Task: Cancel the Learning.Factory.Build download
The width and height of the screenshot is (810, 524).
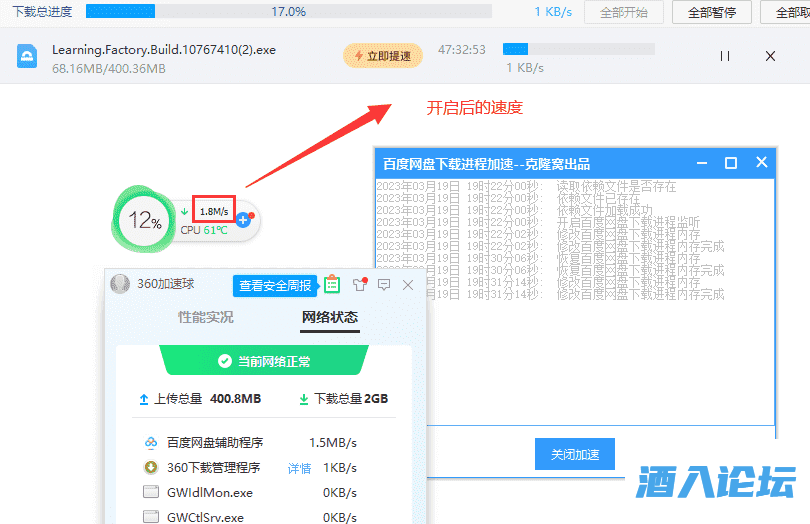Action: click(770, 56)
